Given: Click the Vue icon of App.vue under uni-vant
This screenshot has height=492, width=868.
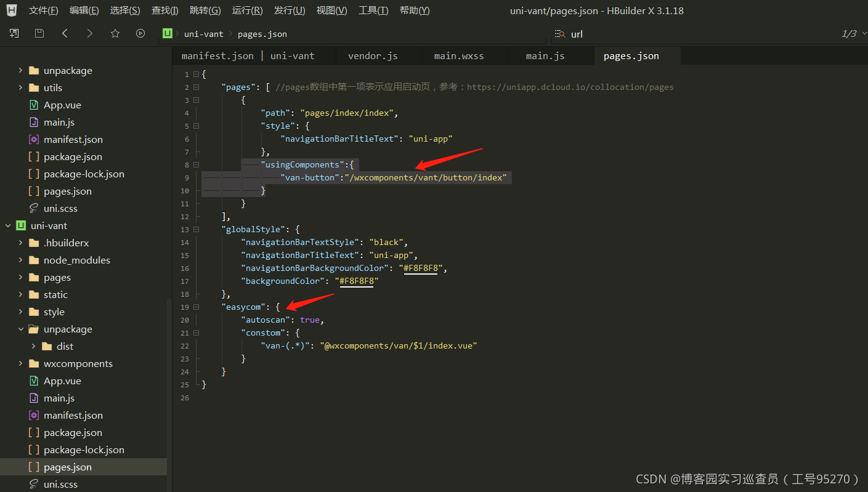Looking at the screenshot, I should click(34, 381).
